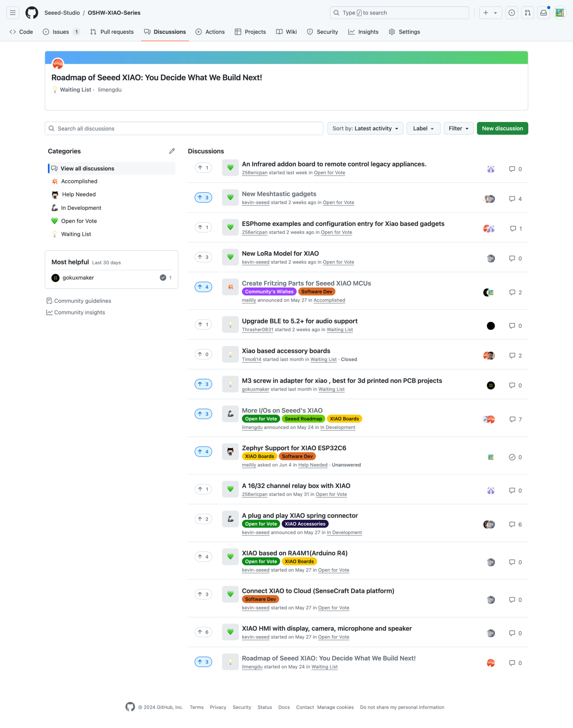Screen dimensions: 573x728
Task: Click the lightbulb icon beside Upgrade BLE discussion
Action: (x=230, y=325)
